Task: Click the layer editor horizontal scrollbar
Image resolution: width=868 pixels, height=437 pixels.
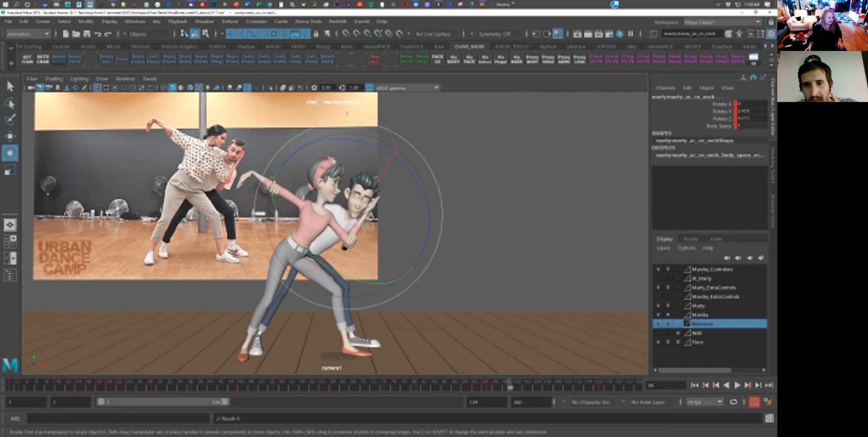Action: pos(695,370)
